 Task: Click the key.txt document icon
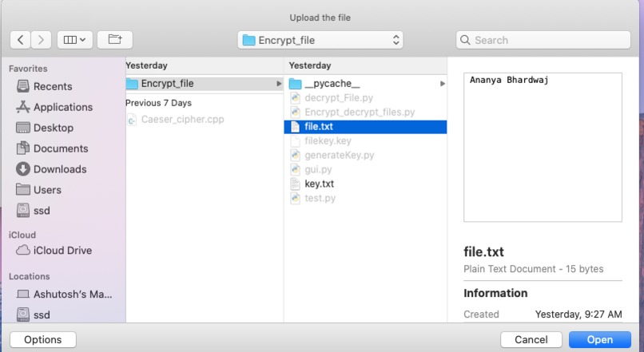click(x=296, y=184)
